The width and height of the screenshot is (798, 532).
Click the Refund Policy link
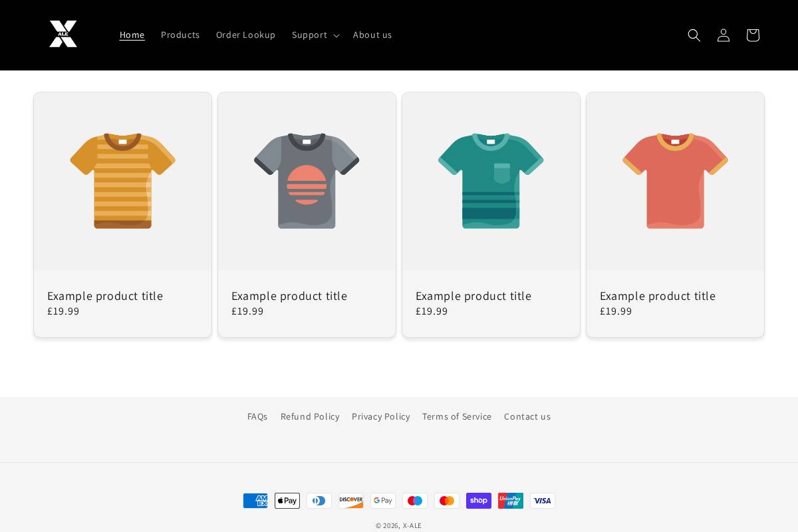click(x=310, y=416)
